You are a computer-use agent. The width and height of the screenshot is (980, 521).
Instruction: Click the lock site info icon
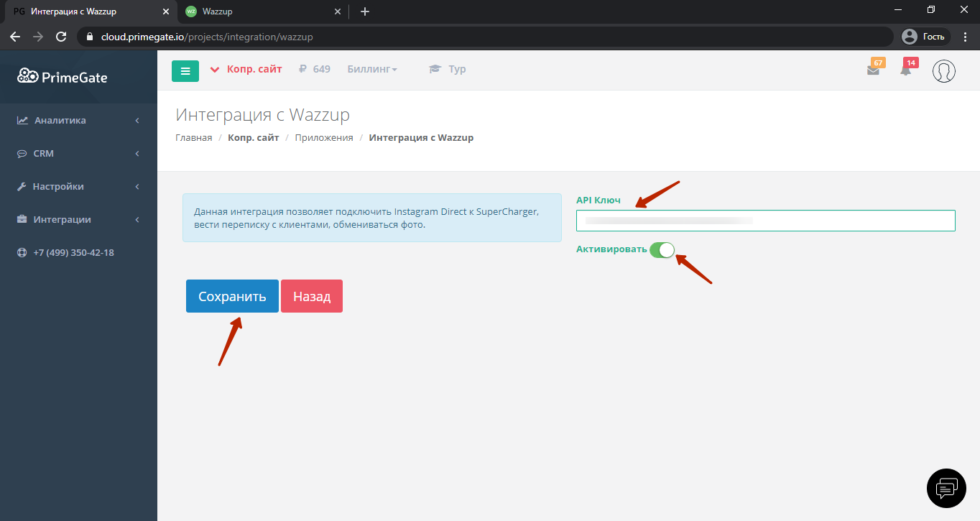click(90, 37)
